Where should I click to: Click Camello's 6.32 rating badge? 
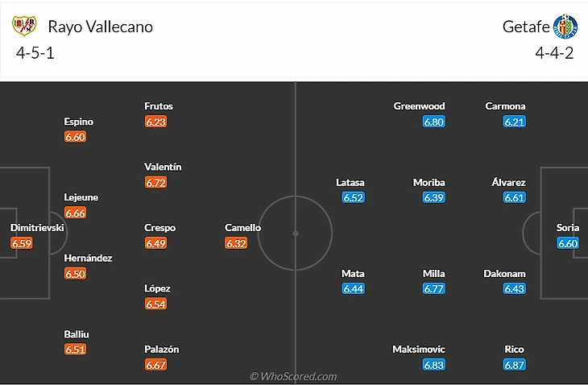(x=236, y=243)
